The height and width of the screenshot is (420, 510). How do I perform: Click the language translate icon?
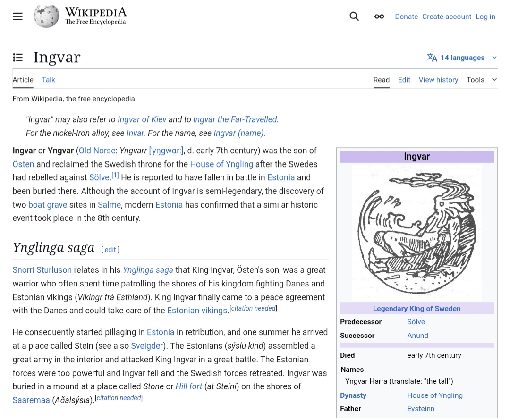point(432,58)
